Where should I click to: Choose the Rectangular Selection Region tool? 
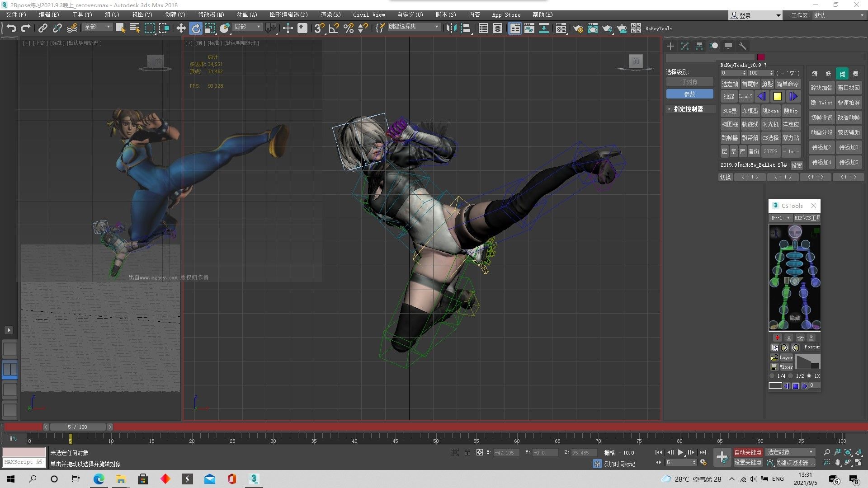tap(150, 28)
